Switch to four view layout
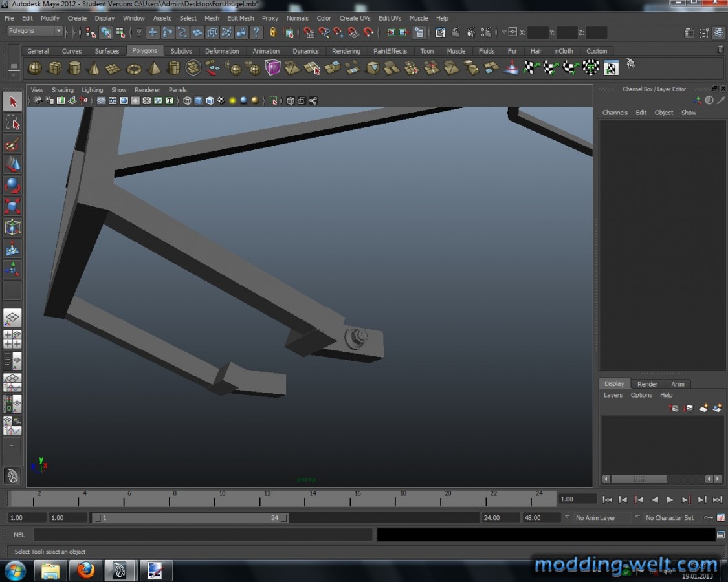Viewport: 728px width, 582px height. tap(12, 339)
